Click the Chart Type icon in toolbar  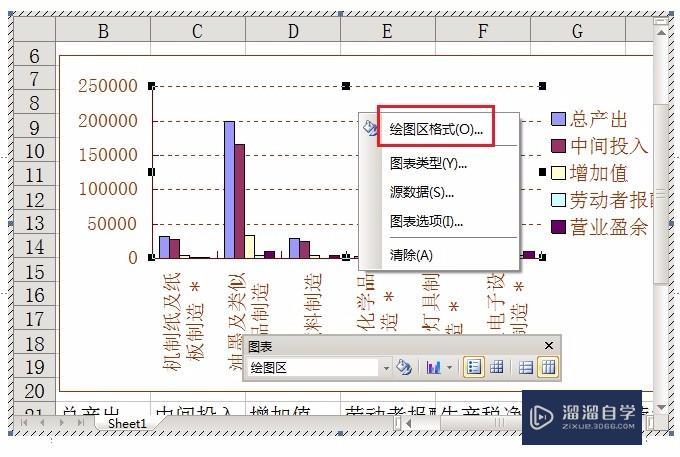click(433, 367)
